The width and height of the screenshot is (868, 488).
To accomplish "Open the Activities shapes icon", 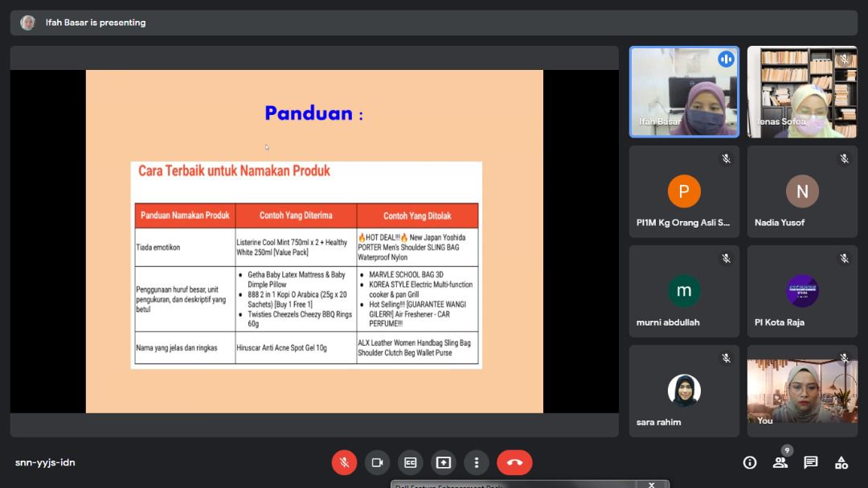I will 841,462.
